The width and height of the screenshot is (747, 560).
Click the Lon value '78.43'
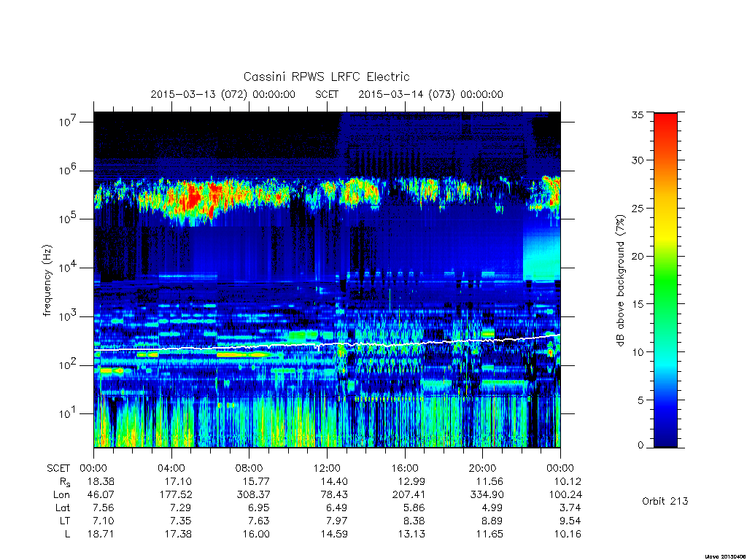[334, 495]
